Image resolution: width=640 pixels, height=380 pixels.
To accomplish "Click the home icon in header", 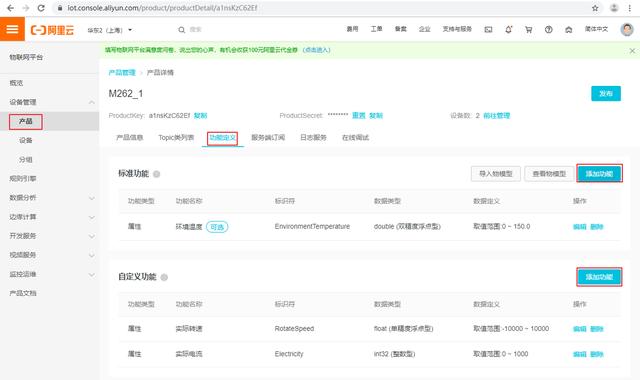I will [569, 29].
